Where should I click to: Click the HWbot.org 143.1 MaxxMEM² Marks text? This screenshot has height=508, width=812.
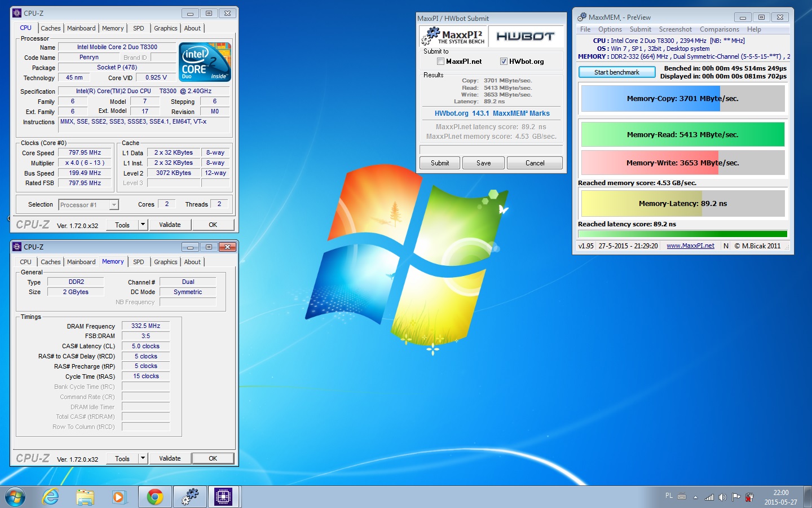coord(492,113)
